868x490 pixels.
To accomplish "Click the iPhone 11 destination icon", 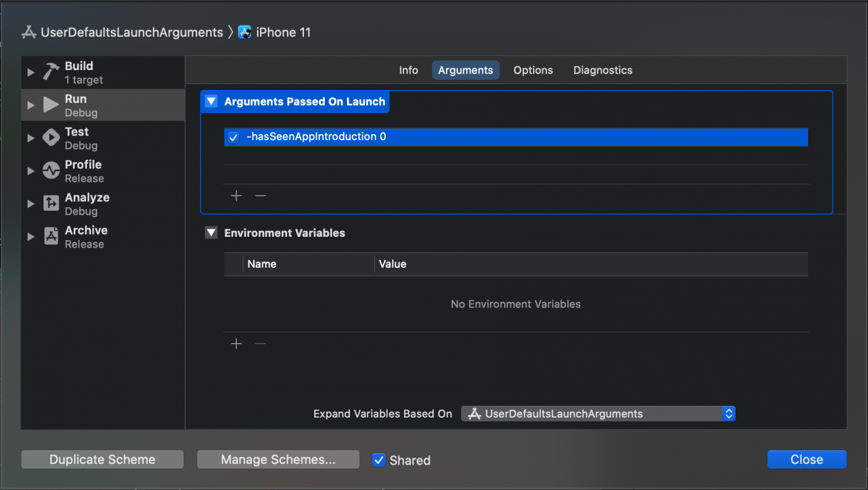I will click(245, 32).
